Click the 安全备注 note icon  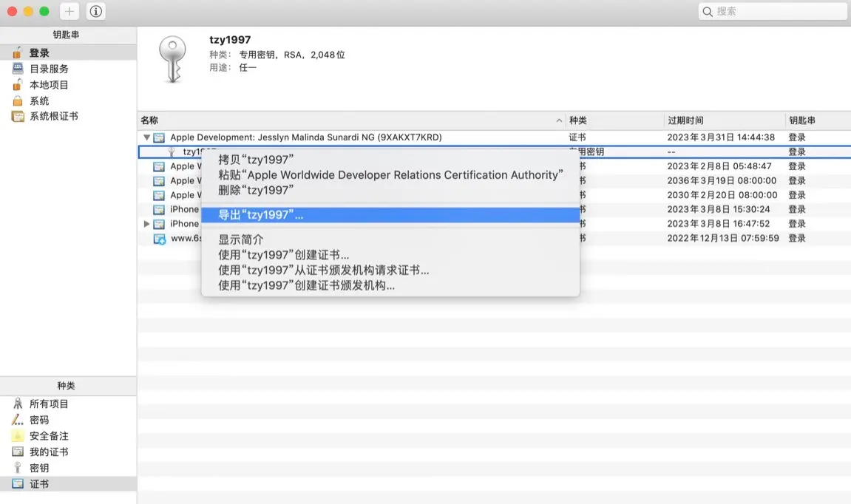click(x=18, y=436)
